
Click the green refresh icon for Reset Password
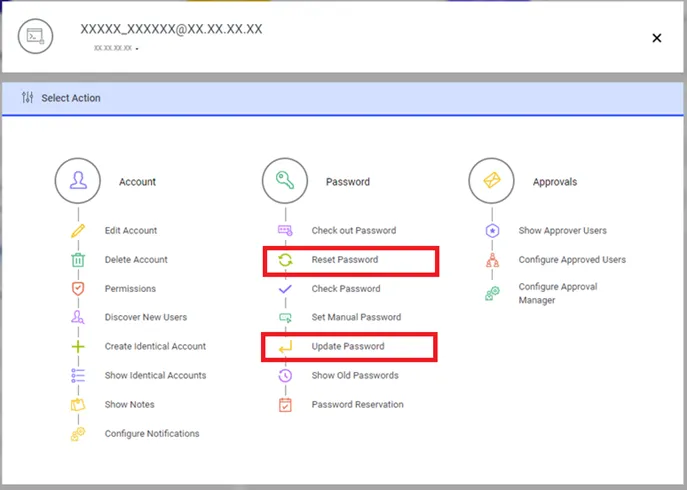(x=285, y=260)
